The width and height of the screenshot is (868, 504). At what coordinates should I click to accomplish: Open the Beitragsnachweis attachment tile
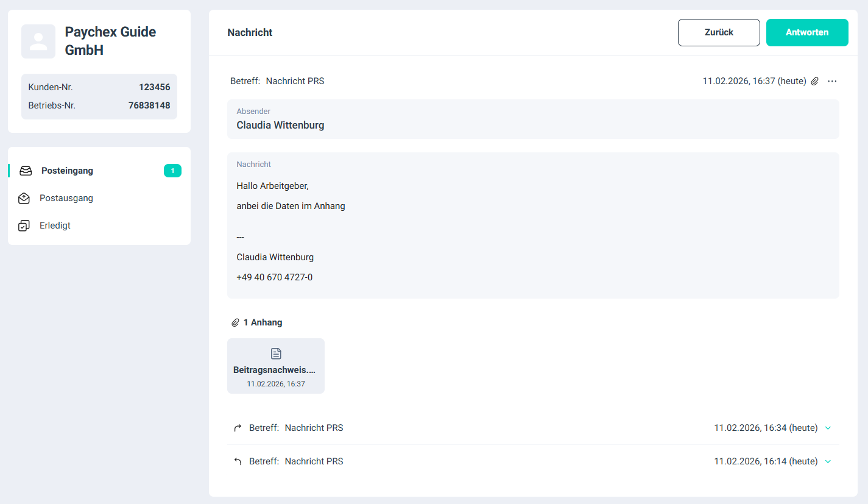coord(275,366)
